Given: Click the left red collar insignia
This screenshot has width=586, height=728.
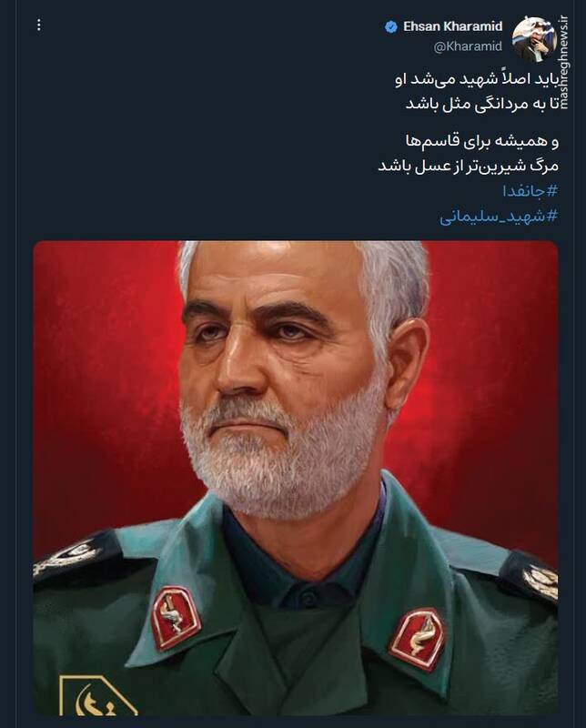Looking at the screenshot, I should click(175, 618).
